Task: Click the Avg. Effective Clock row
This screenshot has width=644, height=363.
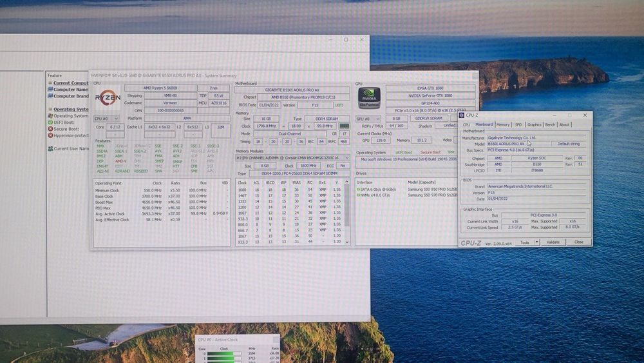Action: pos(162,219)
